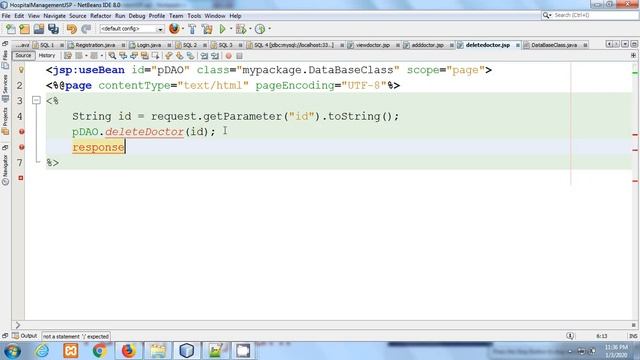
Task: Click the Search (Ctrl+I) field
Action: [x=590, y=15]
